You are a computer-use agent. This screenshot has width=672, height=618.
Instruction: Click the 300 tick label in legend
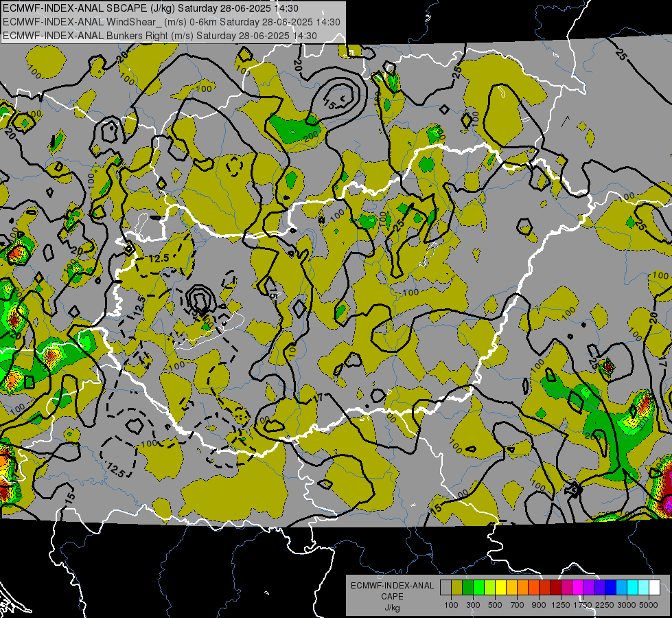click(x=473, y=605)
